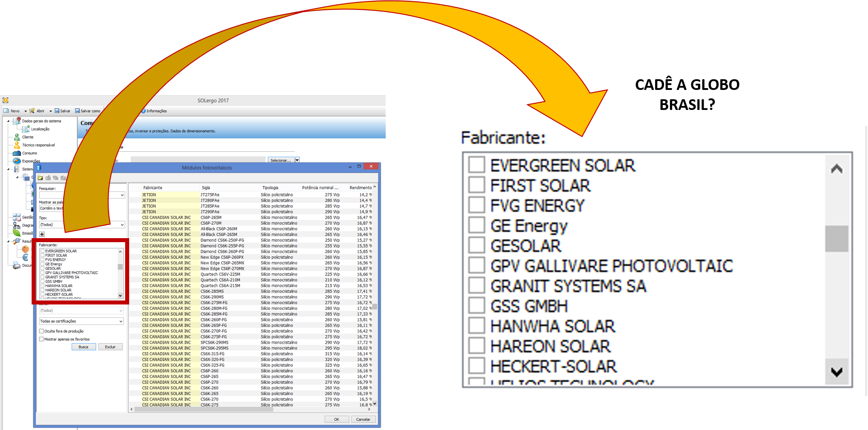Open the Consumo chart icon
The width and height of the screenshot is (868, 430).
(17, 153)
